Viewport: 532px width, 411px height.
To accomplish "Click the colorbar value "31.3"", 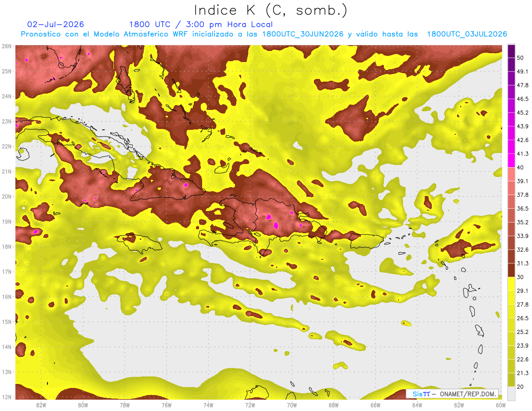I will tap(523, 263).
